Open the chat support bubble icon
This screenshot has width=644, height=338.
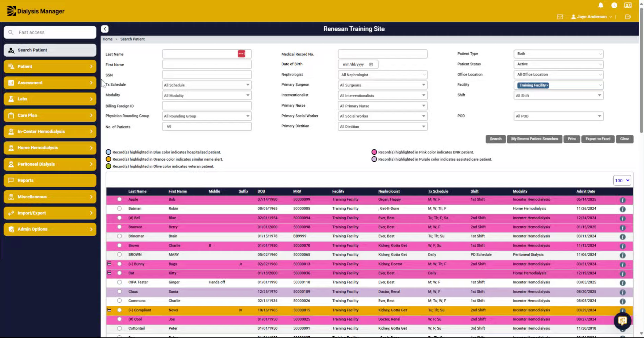point(623,321)
